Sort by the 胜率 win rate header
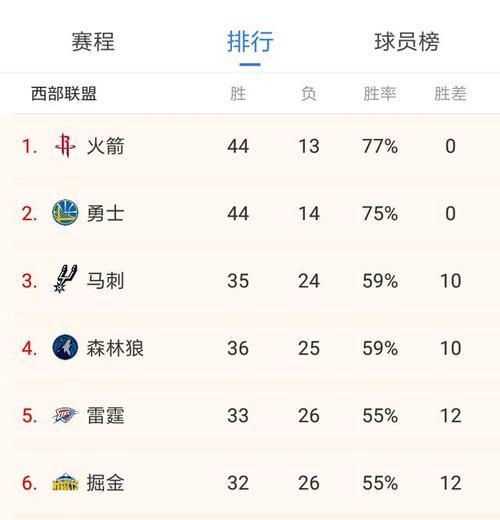Image resolution: width=500 pixels, height=520 pixels. tap(380, 94)
